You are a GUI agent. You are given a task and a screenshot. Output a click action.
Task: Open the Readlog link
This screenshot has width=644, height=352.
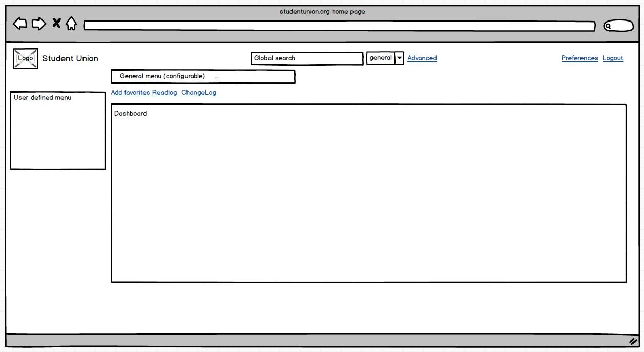pyautogui.click(x=164, y=93)
